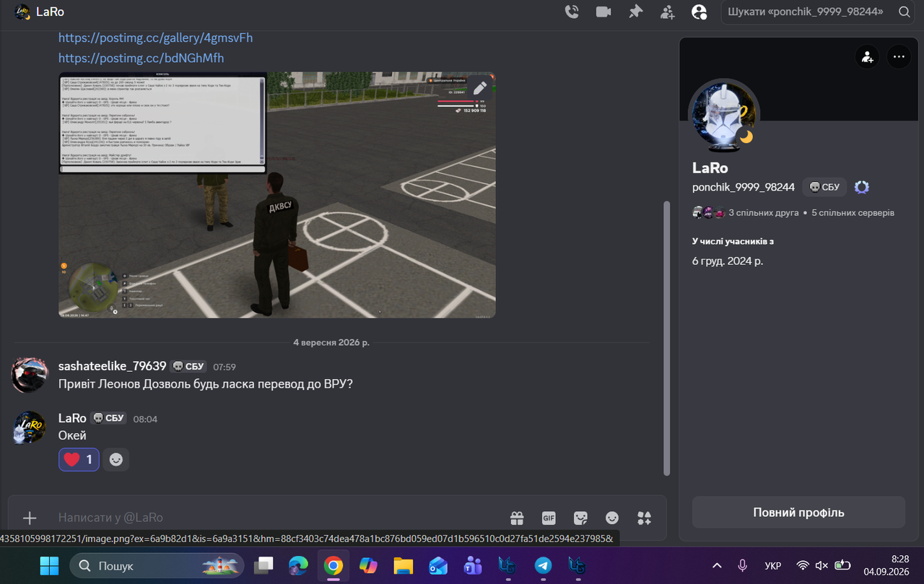Open pinned messages via the pin icon

(635, 12)
